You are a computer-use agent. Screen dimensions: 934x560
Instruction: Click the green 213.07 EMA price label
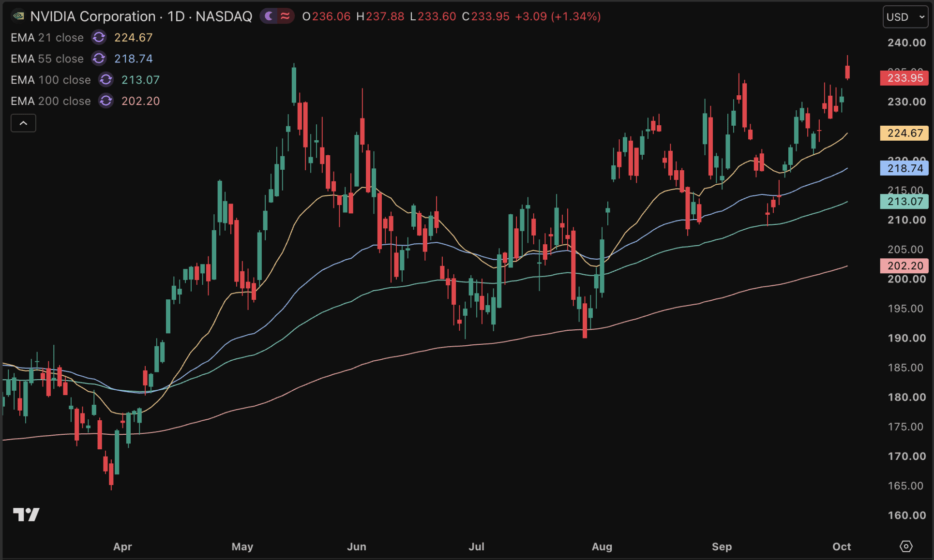pyautogui.click(x=904, y=201)
